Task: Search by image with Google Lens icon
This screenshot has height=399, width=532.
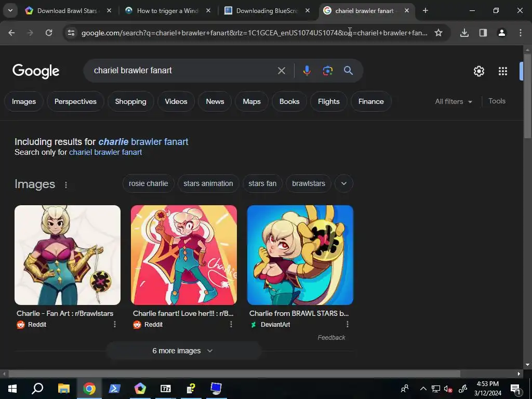Action: coord(327,71)
